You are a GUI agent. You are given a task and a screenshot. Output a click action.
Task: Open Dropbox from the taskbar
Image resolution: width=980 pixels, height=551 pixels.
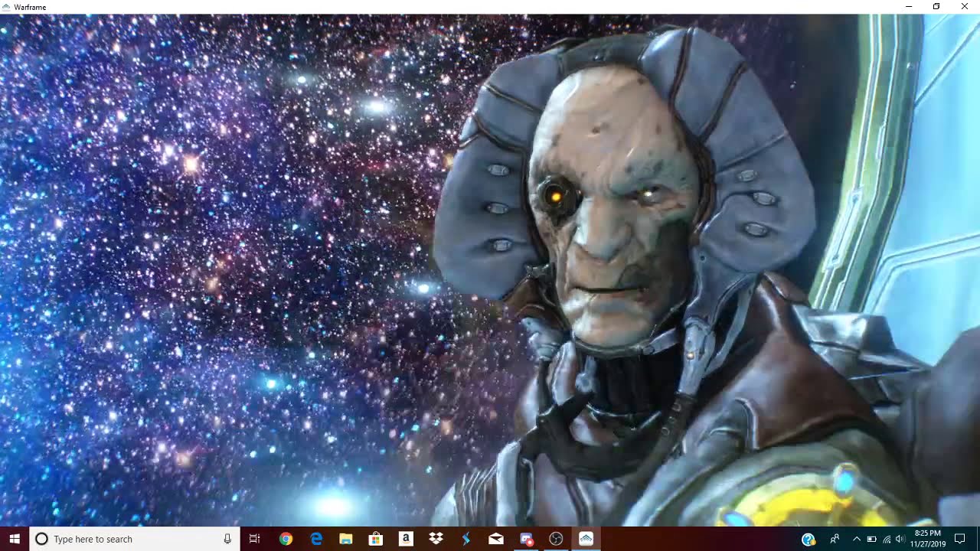pos(436,539)
